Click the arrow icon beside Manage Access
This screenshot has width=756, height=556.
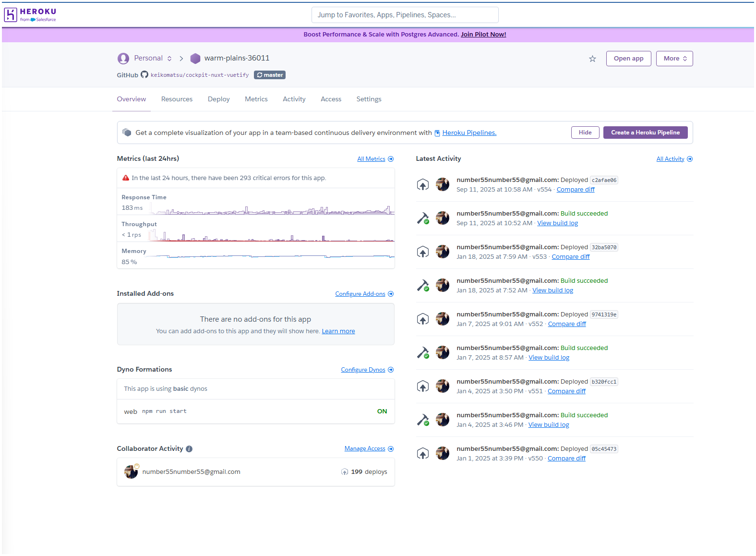coord(391,449)
